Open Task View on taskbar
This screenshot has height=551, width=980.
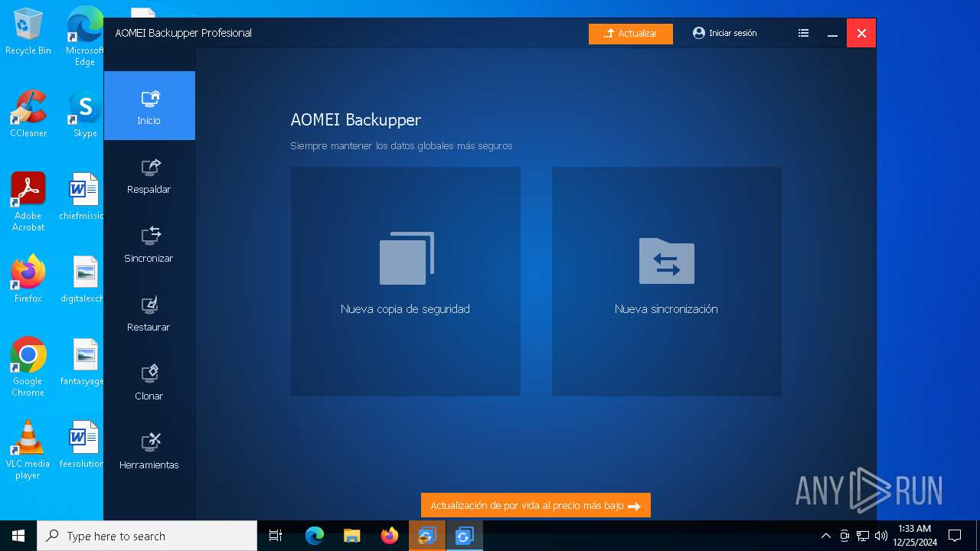point(276,536)
